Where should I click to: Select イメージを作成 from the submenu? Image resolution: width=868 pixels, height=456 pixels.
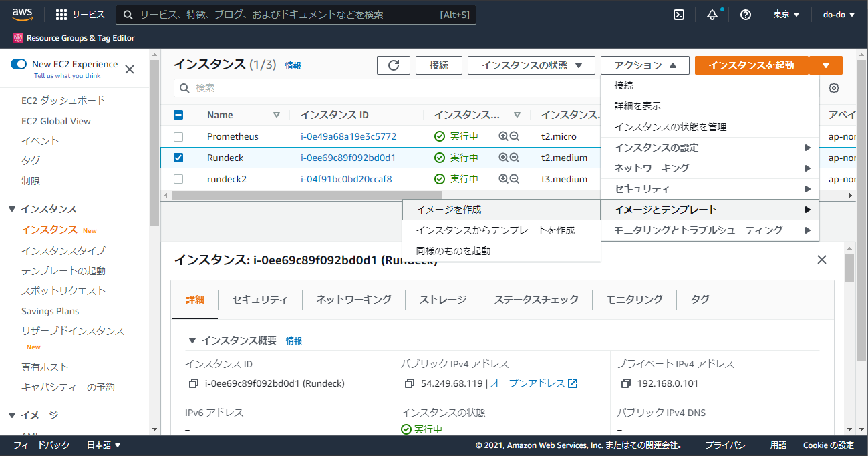501,210
